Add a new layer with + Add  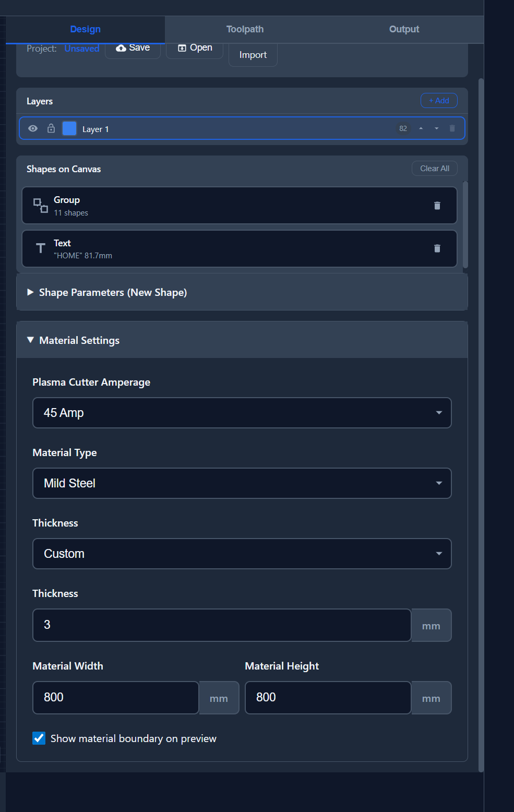[x=438, y=100]
